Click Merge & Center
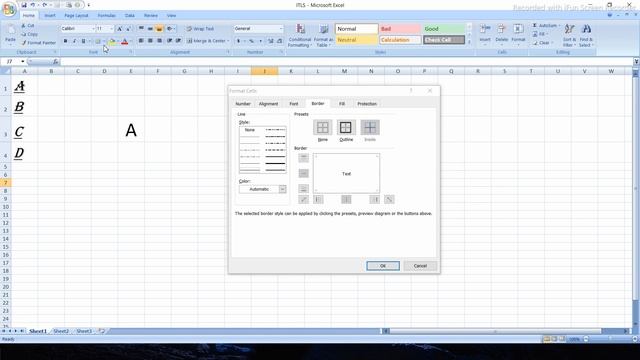640x360 pixels. [205, 41]
